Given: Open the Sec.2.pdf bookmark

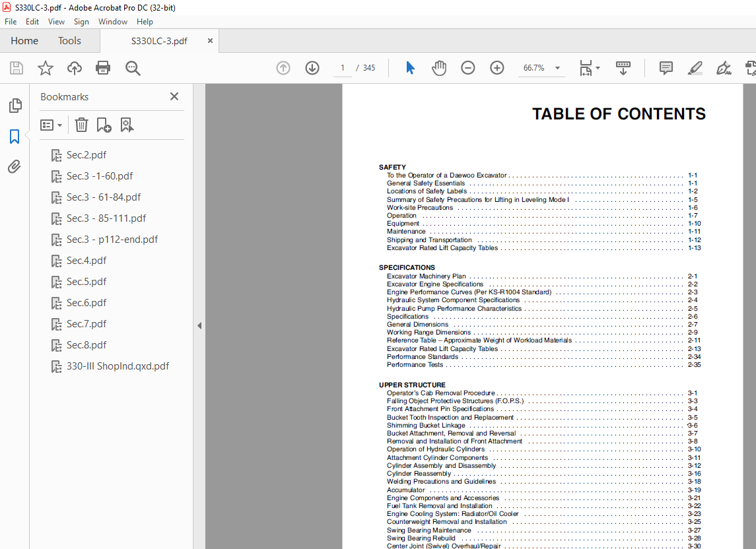Looking at the screenshot, I should pyautogui.click(x=86, y=154).
